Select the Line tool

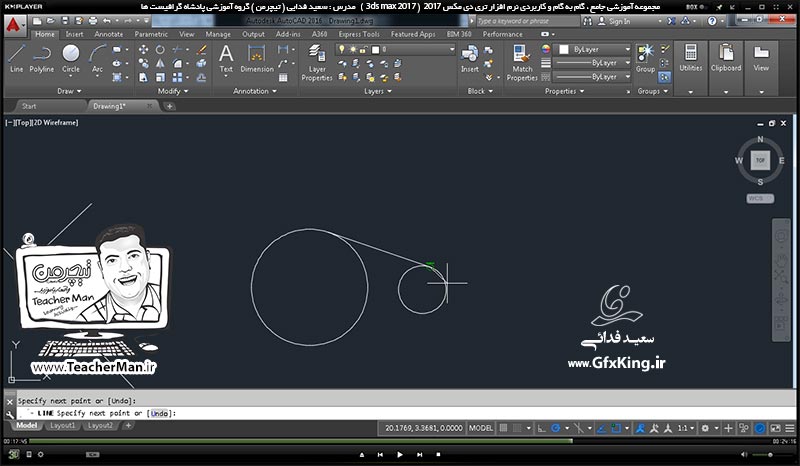[16, 58]
